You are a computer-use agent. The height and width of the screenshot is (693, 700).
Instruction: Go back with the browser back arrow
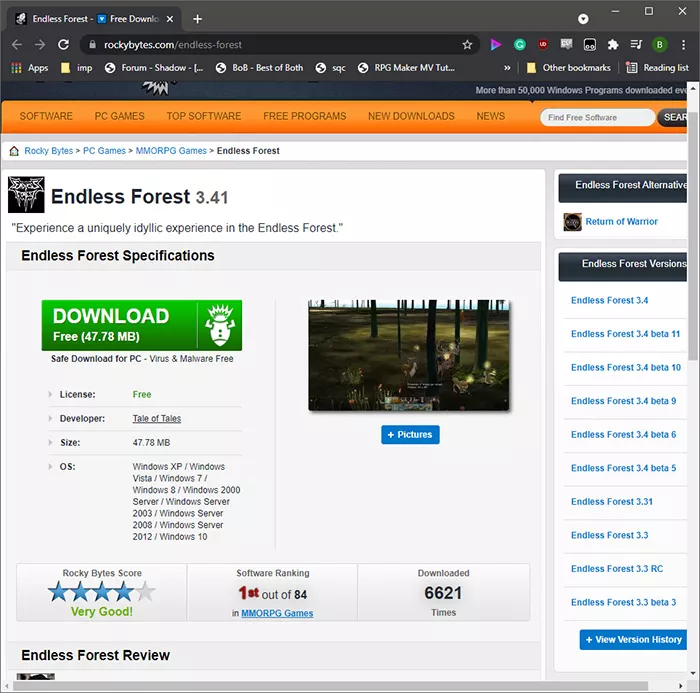pyautogui.click(x=17, y=45)
